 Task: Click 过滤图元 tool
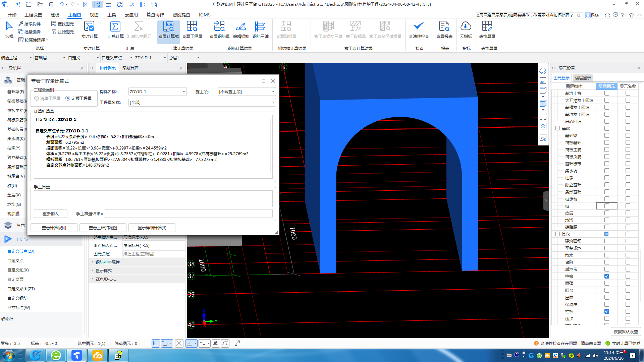pos(63,32)
